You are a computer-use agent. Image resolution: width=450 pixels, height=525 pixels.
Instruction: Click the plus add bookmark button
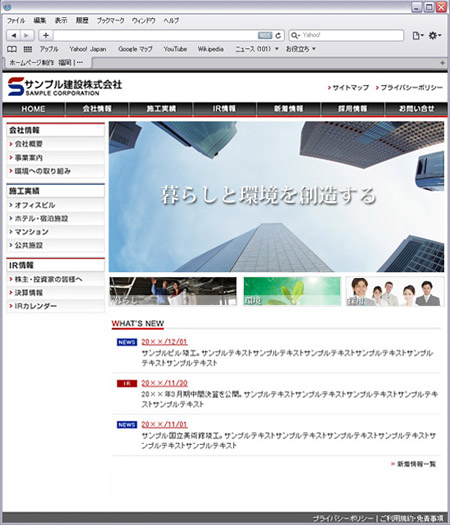46,35
